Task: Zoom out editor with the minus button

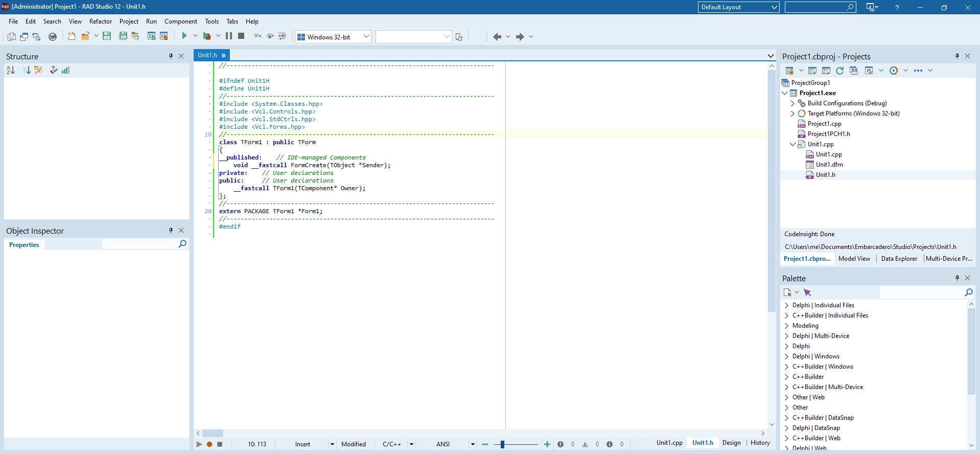Action: click(x=485, y=444)
